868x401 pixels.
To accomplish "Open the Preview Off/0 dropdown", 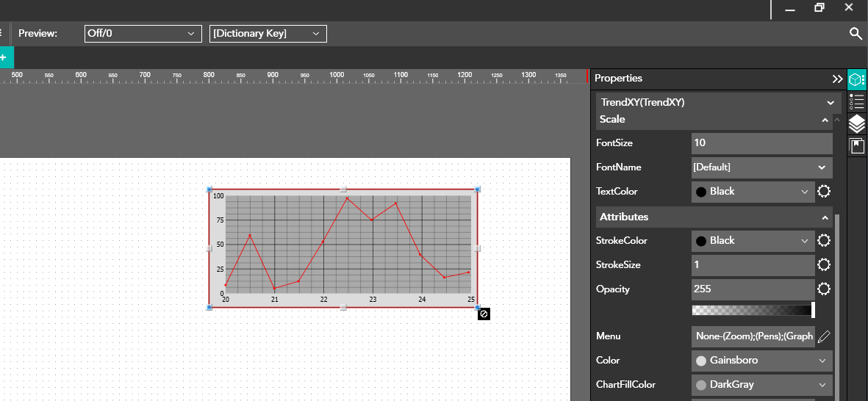I will point(143,34).
